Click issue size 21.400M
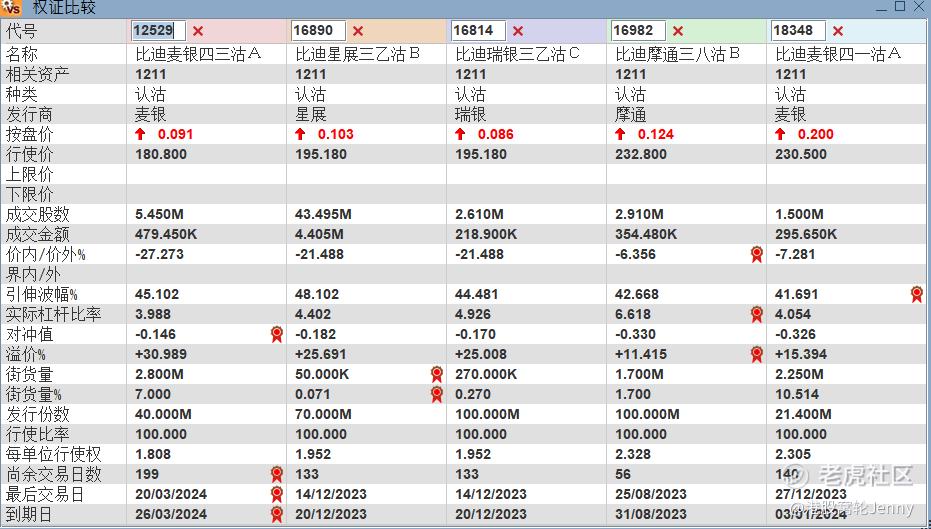The image size is (931, 529). point(803,414)
